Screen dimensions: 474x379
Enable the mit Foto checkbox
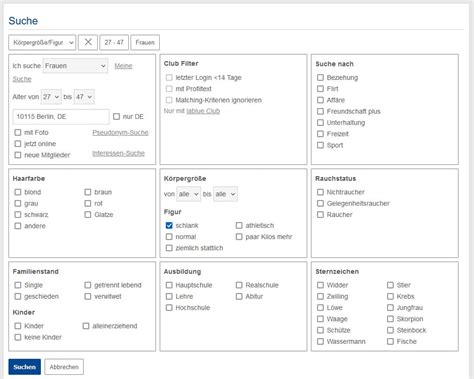tap(18, 133)
